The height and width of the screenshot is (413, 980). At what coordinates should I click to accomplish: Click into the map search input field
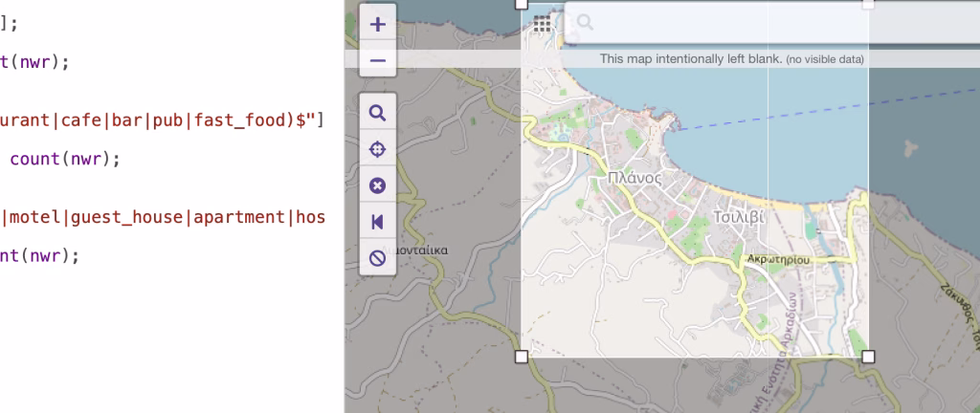click(766, 23)
